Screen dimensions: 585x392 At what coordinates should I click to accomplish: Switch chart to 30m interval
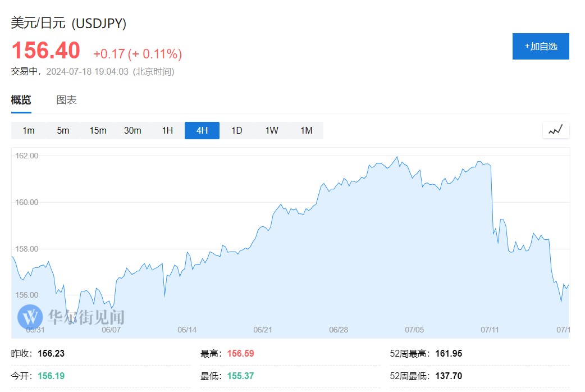[x=132, y=131]
